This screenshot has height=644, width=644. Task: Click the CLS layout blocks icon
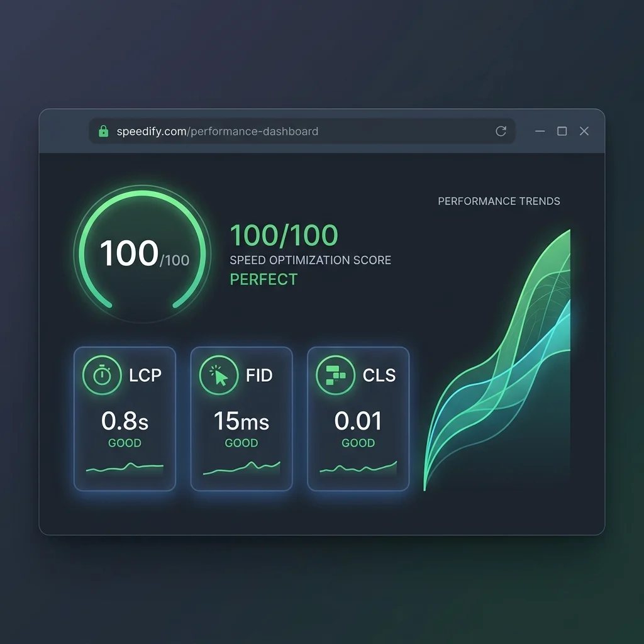coord(336,375)
